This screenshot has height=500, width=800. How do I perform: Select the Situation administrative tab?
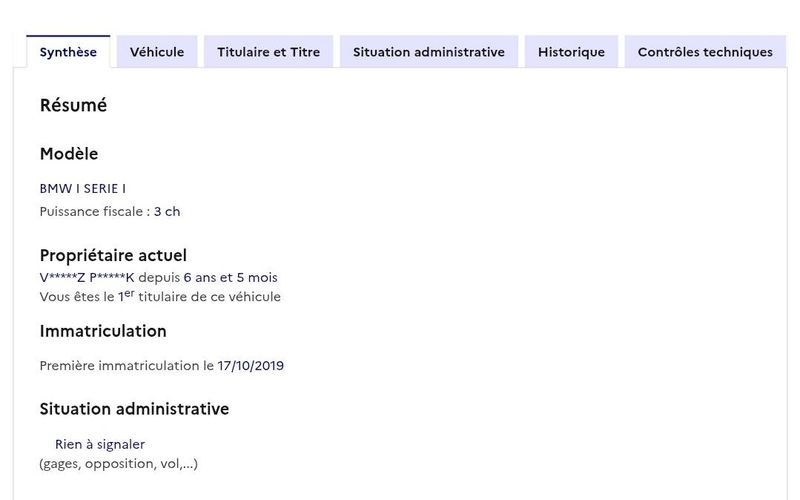click(428, 52)
